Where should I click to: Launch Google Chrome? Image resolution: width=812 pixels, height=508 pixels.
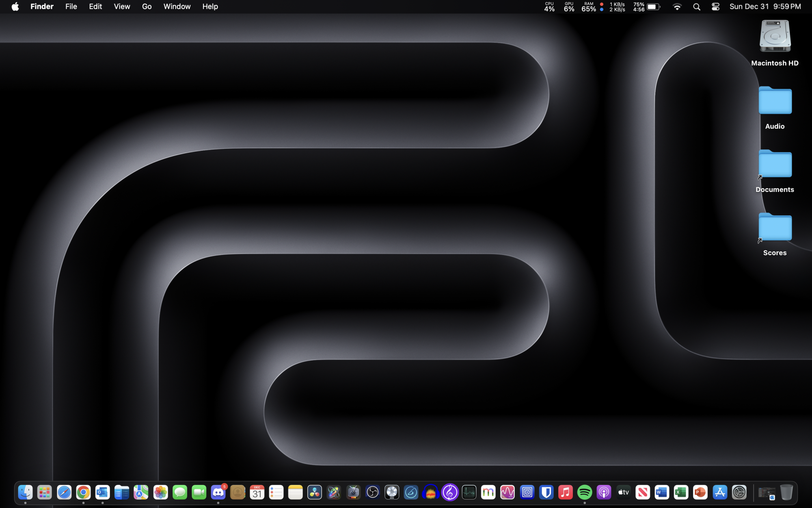pyautogui.click(x=83, y=493)
